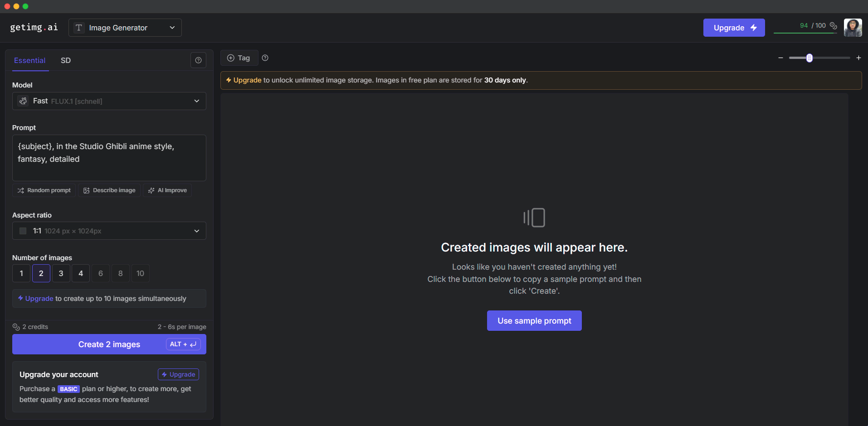Click the Tag button
Screen dimensions: 868x426
click(239, 58)
